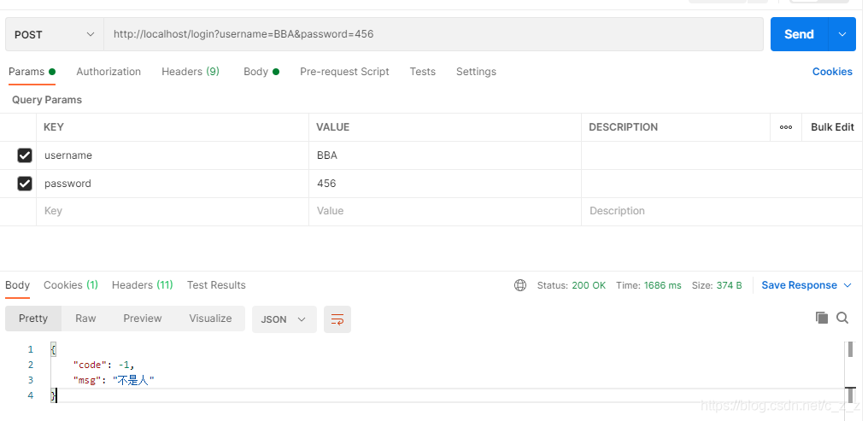Switch to the Visualize view
Screen dimensions: 868x421
coord(210,319)
